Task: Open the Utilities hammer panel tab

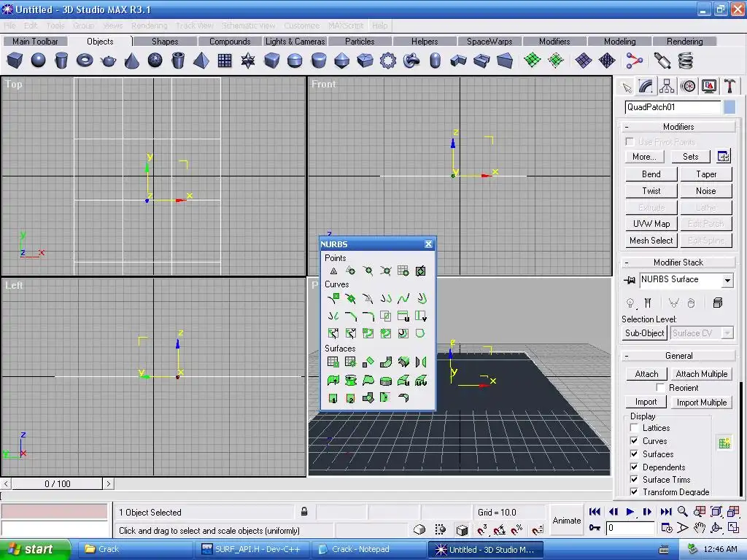Action: tap(729, 86)
